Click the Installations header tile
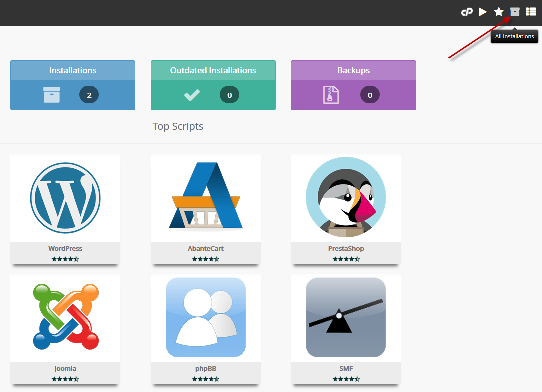Screen dimensions: 542x392 click(x=73, y=70)
